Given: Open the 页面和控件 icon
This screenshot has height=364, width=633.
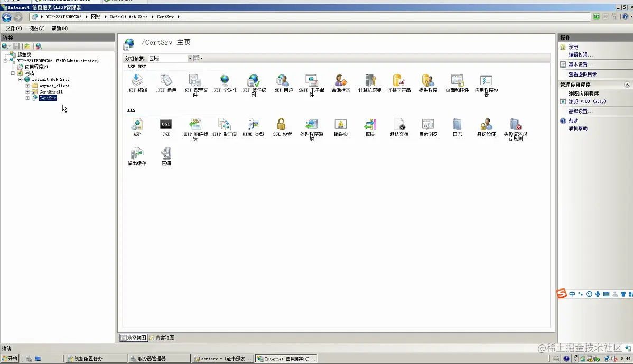Looking at the screenshot, I should tap(457, 83).
